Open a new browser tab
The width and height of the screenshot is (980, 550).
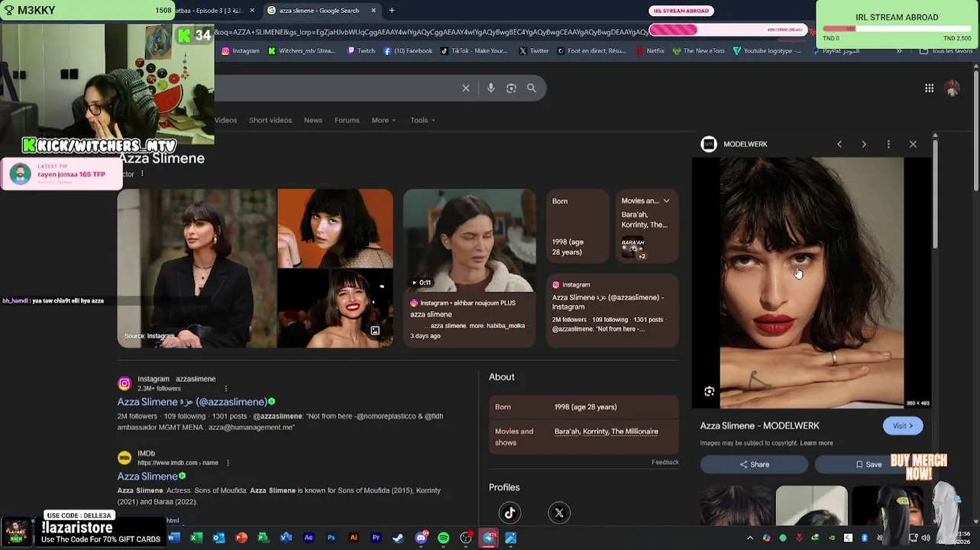[x=392, y=11]
